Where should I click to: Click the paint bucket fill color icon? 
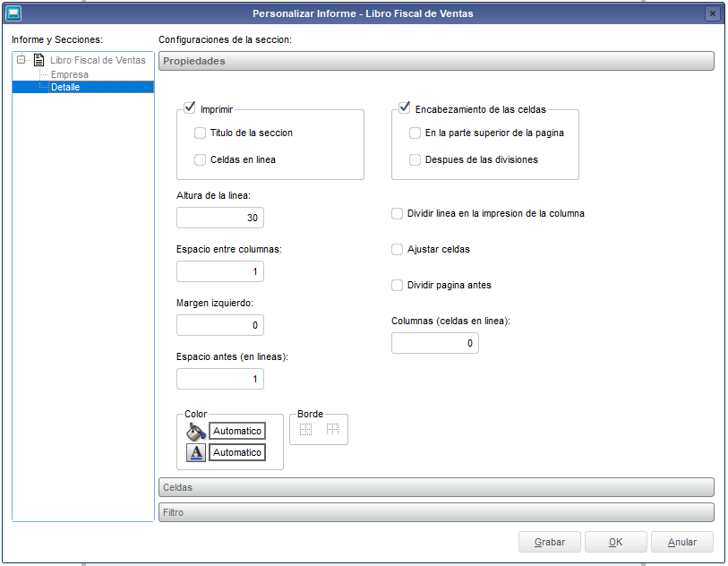196,432
